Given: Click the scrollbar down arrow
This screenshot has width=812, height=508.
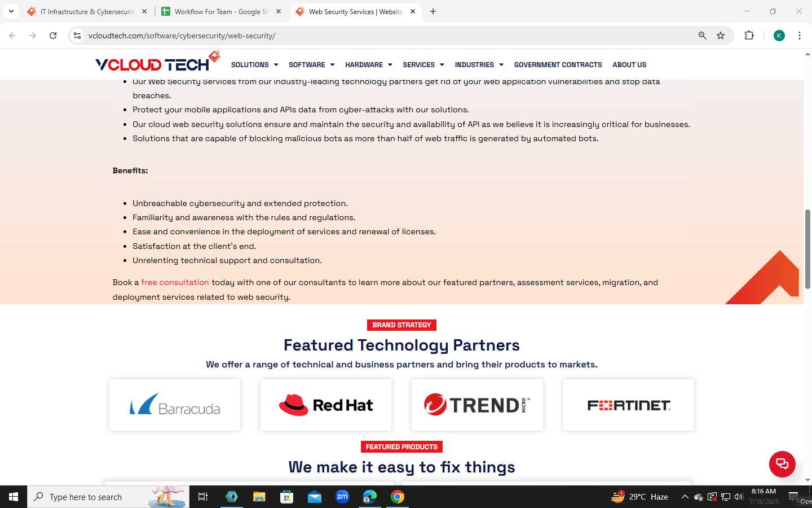Looking at the screenshot, I should coord(807,480).
